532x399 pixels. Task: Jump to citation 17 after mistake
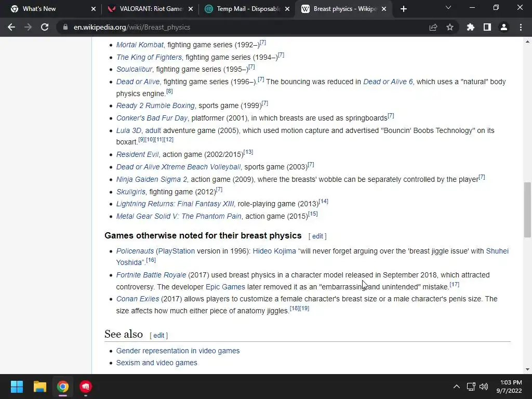[454, 284]
